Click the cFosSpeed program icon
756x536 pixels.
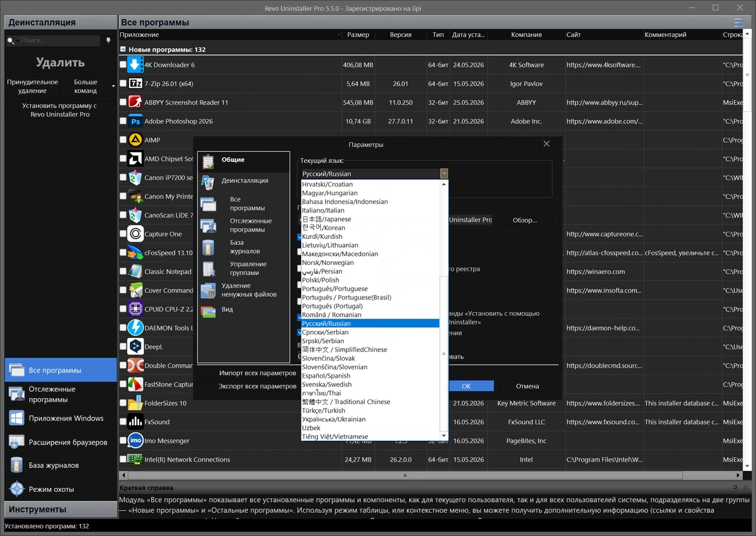135,253
